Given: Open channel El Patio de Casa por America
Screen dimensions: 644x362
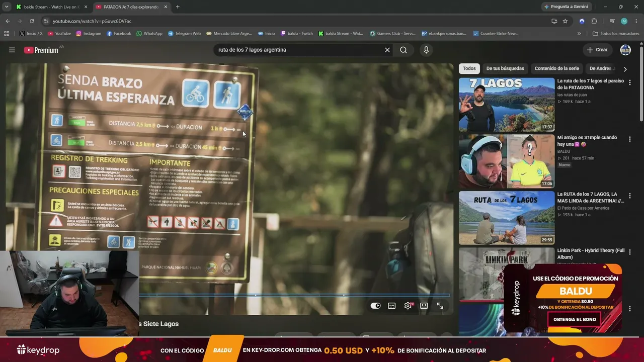Looking at the screenshot, I should (583, 208).
